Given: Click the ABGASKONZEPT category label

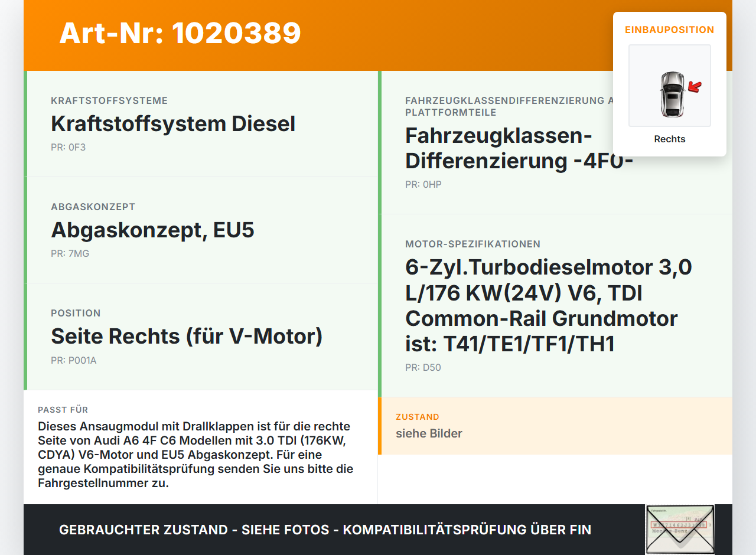Looking at the screenshot, I should point(93,207).
